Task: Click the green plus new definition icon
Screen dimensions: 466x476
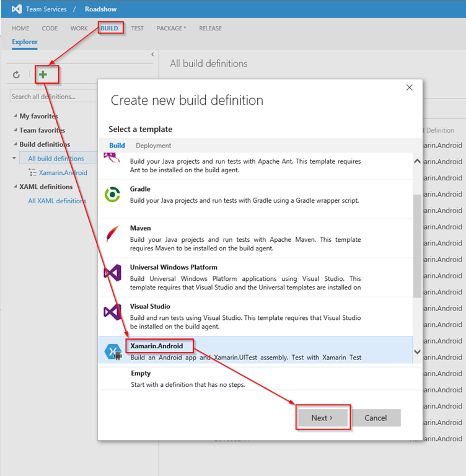Action: [x=43, y=75]
